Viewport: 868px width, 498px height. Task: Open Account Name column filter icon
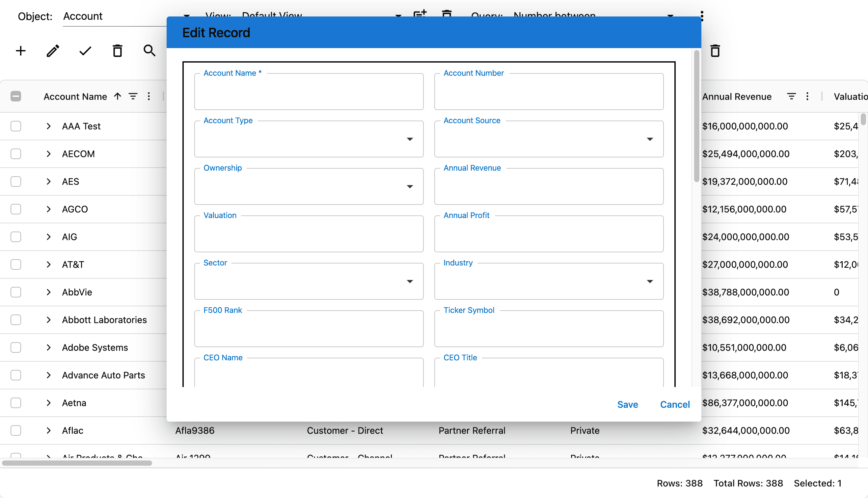[133, 97]
